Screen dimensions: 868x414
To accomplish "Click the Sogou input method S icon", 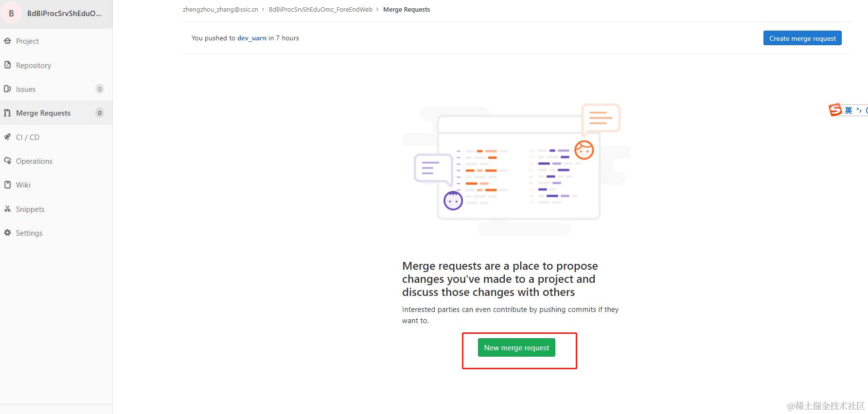I will coord(835,110).
